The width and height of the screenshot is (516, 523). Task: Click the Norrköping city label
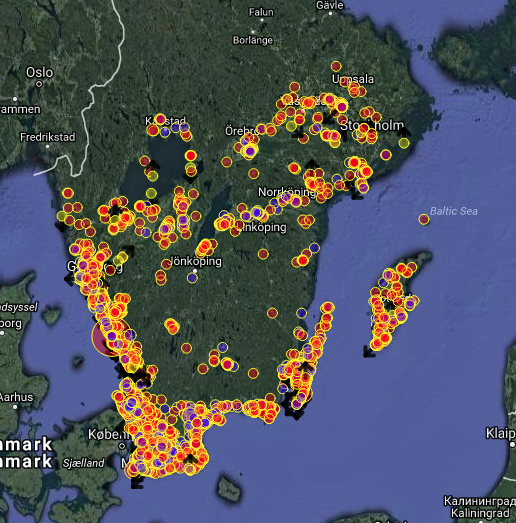click(287, 192)
